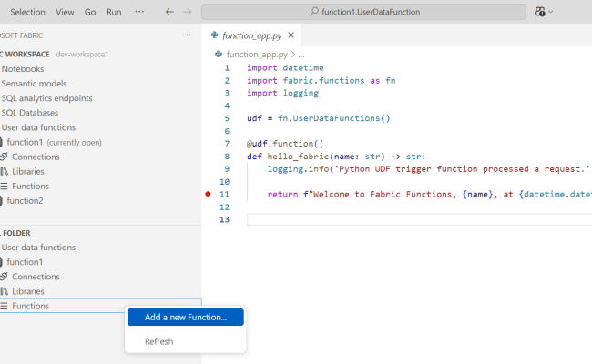The height and width of the screenshot is (364, 592).
Task: Click the breadcrumb ellipsis after function_app.py
Action: coord(301,55)
